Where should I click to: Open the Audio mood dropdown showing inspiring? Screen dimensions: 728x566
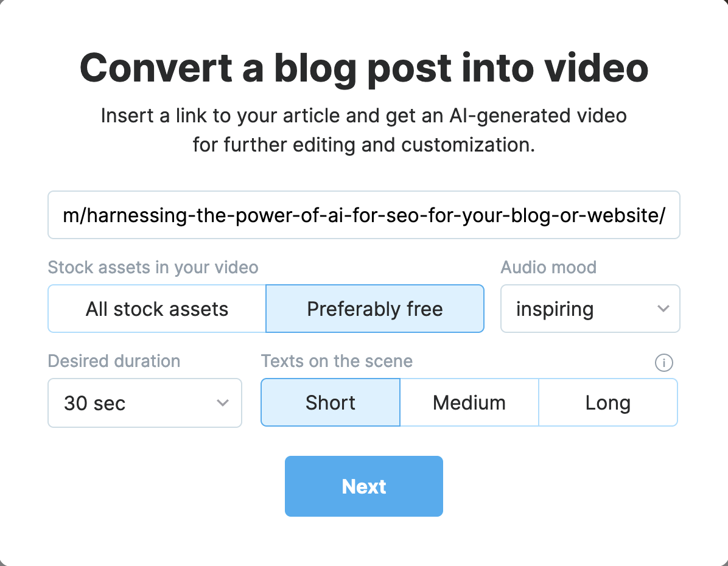click(x=589, y=309)
